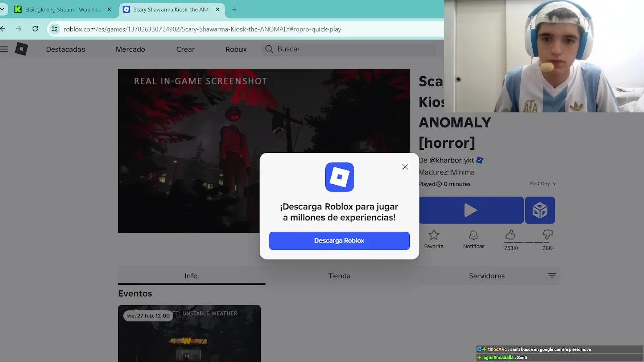The height and width of the screenshot is (362, 644).
Task: Switch to the Tienda tab
Action: [x=339, y=276]
